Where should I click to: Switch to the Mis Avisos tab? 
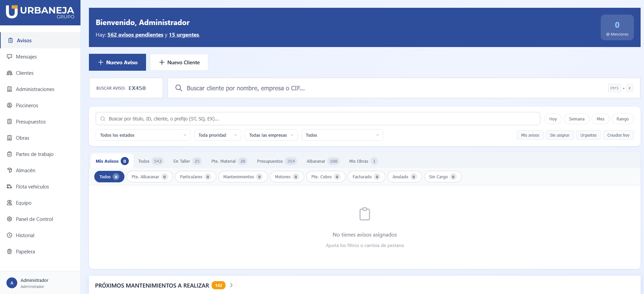112,161
